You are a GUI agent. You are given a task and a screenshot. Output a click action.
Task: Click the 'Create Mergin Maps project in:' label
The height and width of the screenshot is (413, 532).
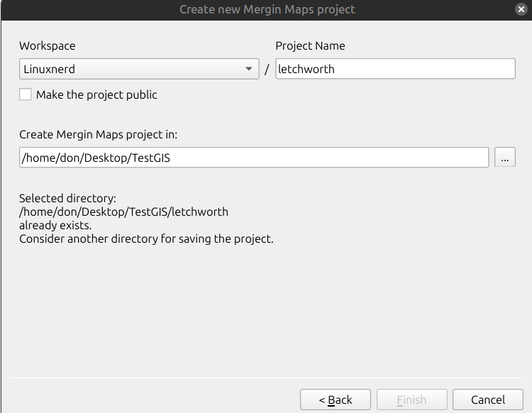point(98,134)
